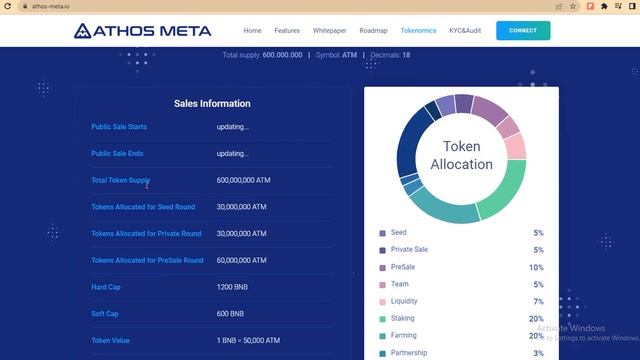Click the Partnership 3% percentage
This screenshot has width=640, height=360.
tap(538, 353)
